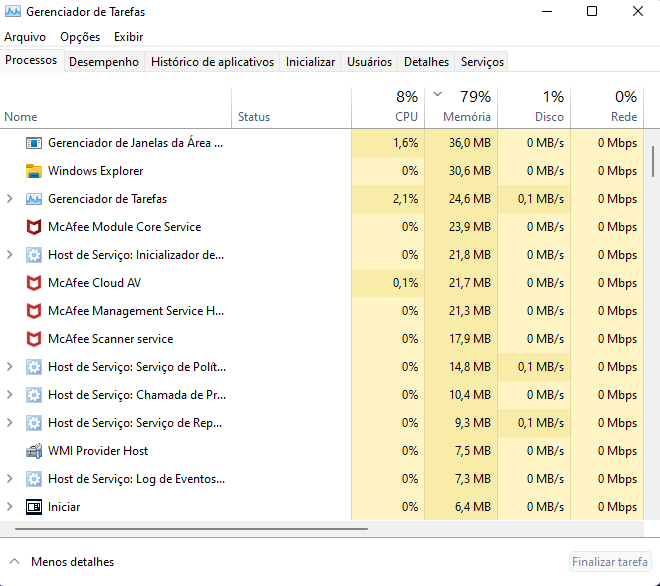Switch to the Usuários tab

pyautogui.click(x=369, y=62)
